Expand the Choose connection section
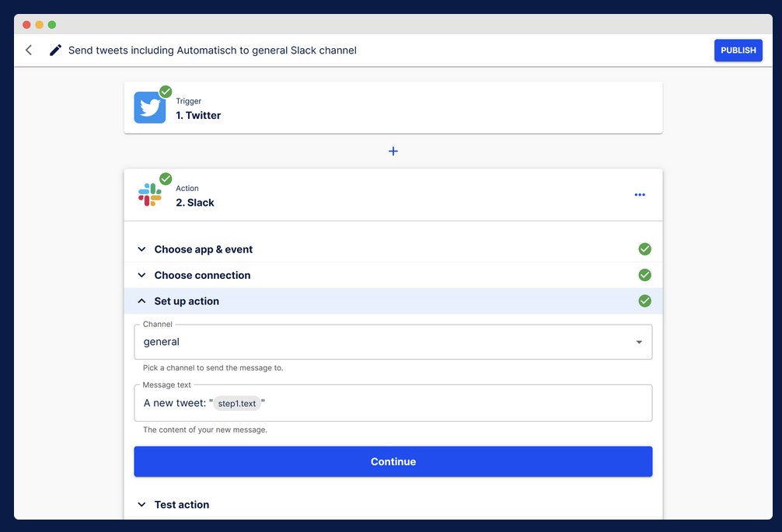The image size is (782, 532). pos(393,275)
